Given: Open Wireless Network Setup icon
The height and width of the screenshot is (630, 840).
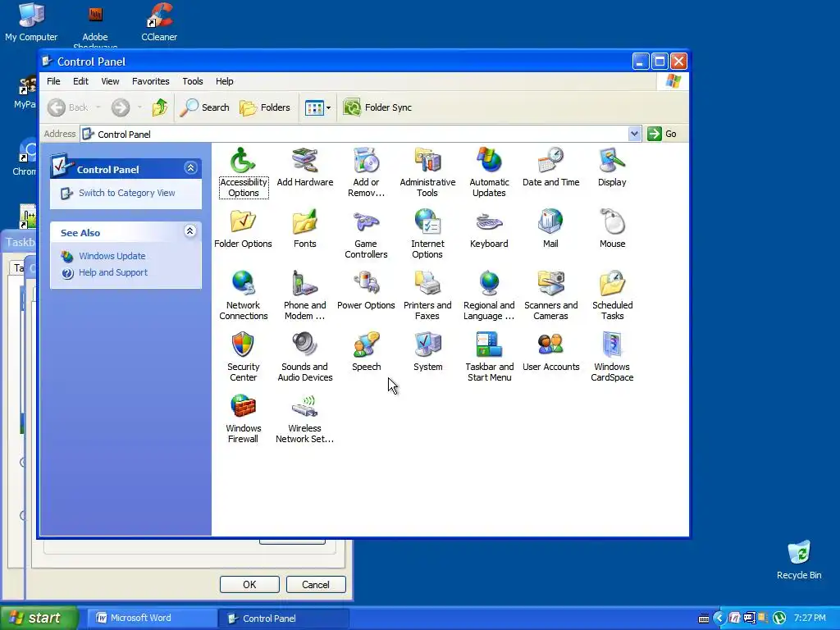Looking at the screenshot, I should pos(305,419).
